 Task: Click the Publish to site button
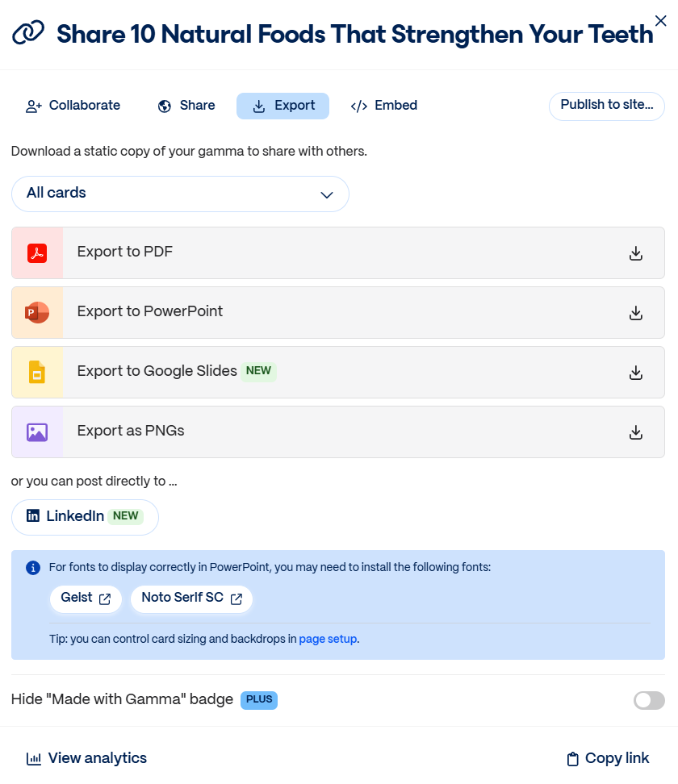(607, 106)
